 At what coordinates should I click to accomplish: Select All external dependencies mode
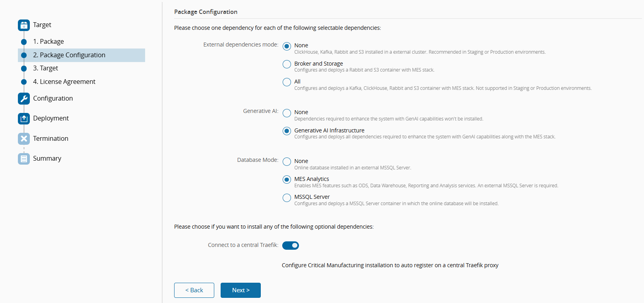287,82
